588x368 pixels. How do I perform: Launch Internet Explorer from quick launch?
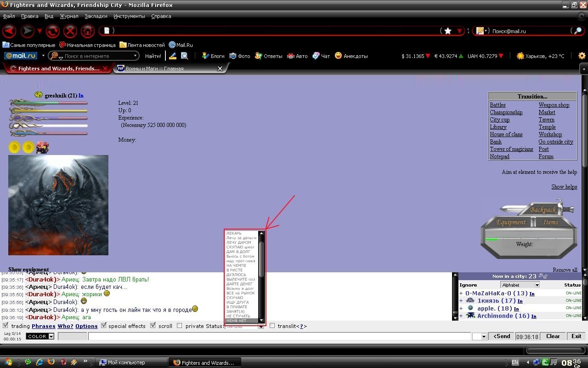point(40,362)
